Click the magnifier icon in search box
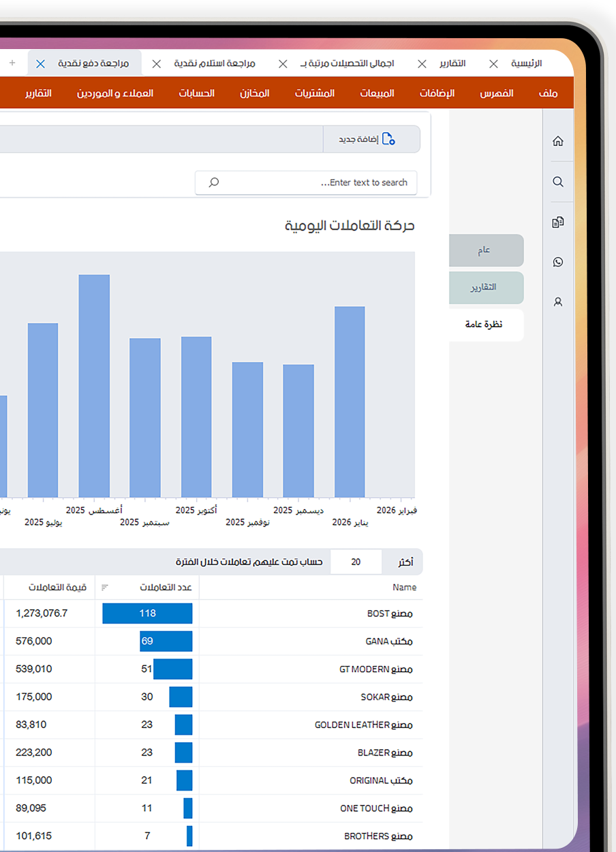Screen dimensions: 616x852 213,183
